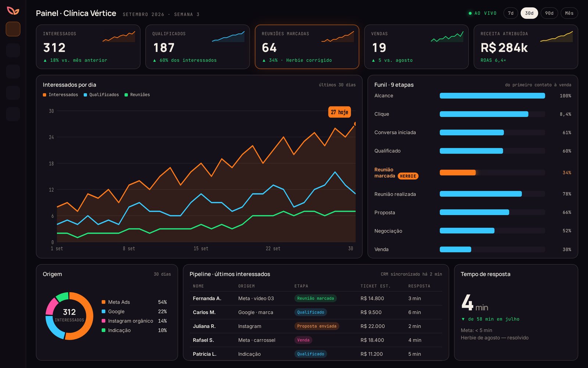Sort the pipeline by TICKET EST. column
Screen dimensions: 588x368
coord(375,286)
